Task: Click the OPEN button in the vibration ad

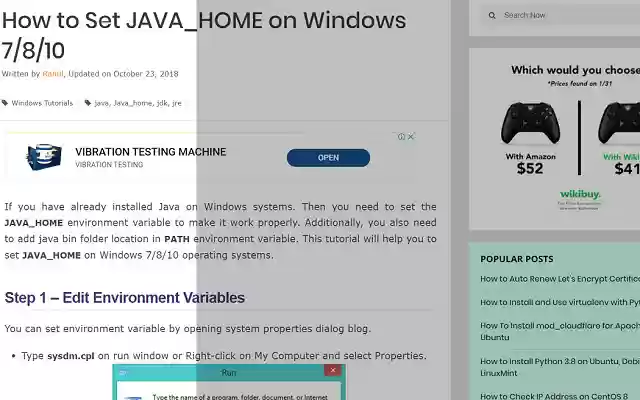Action: (328, 158)
